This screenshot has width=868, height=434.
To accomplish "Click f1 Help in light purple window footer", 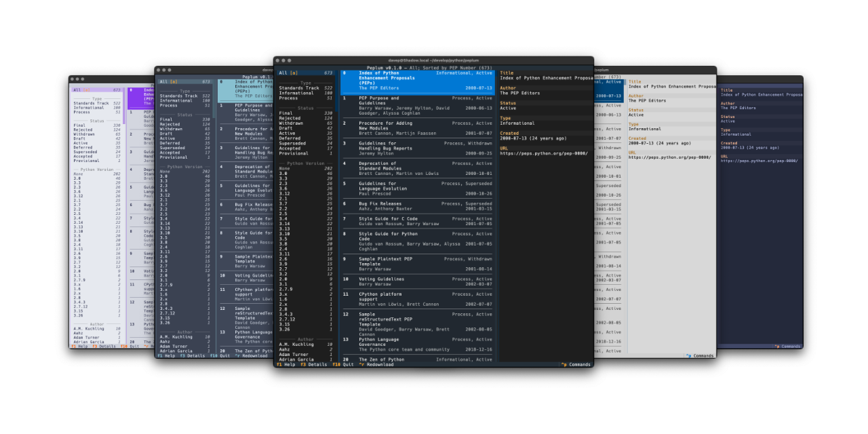I will point(81,346).
